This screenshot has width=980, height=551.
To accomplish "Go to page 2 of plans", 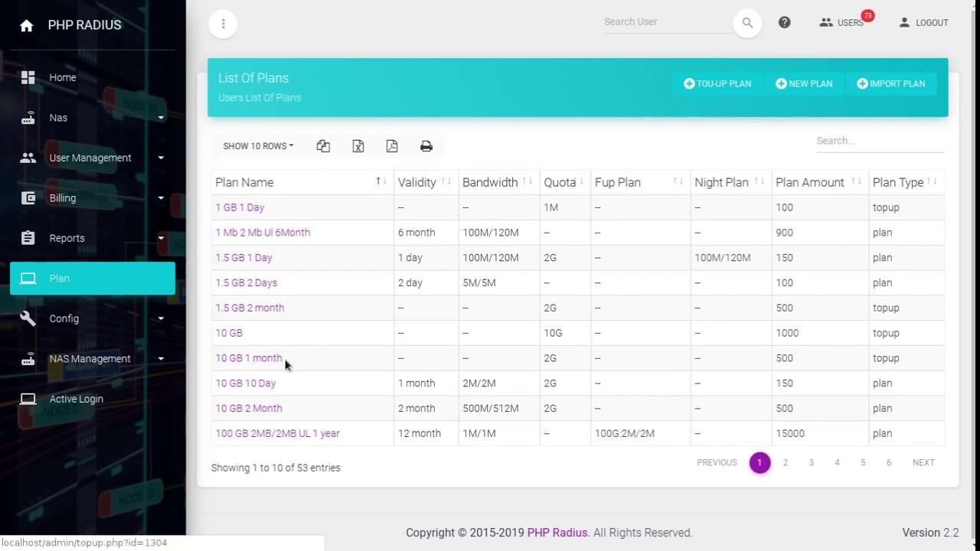I will pos(785,462).
